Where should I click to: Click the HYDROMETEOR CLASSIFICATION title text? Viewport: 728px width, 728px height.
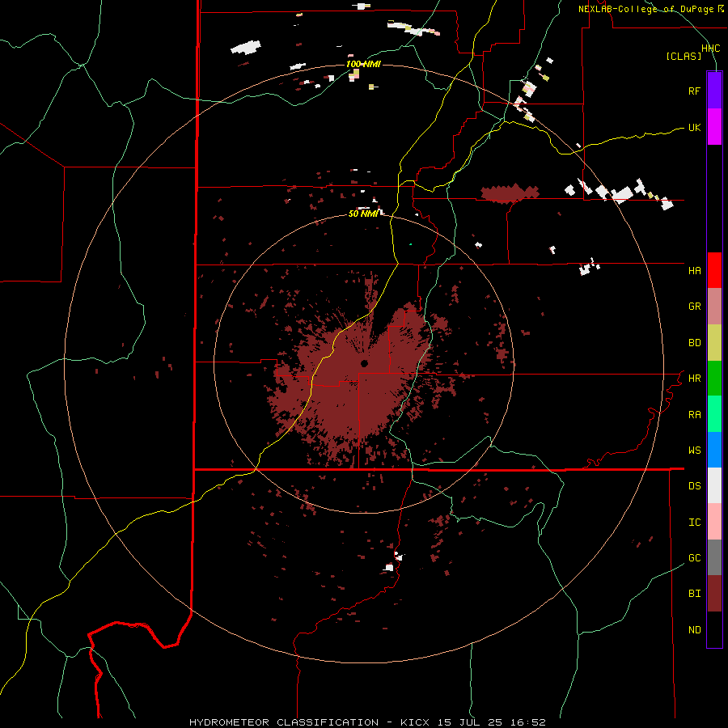pos(284,722)
